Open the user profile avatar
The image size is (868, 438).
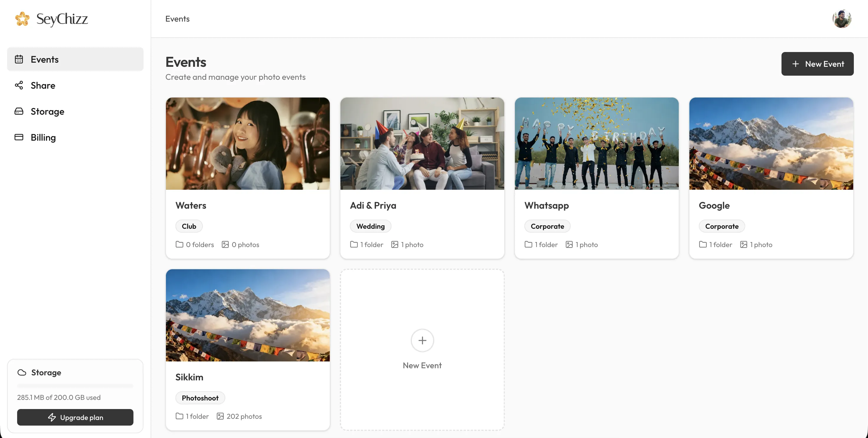coord(841,19)
